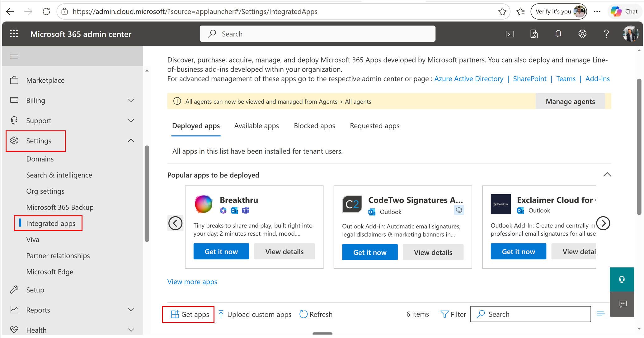Open the Blocked apps tab
Image resolution: width=644 pixels, height=338 pixels.
click(x=314, y=126)
